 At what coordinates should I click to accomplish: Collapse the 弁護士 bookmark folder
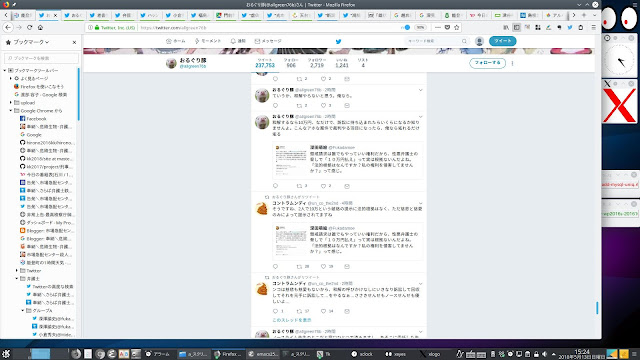coord(17,278)
